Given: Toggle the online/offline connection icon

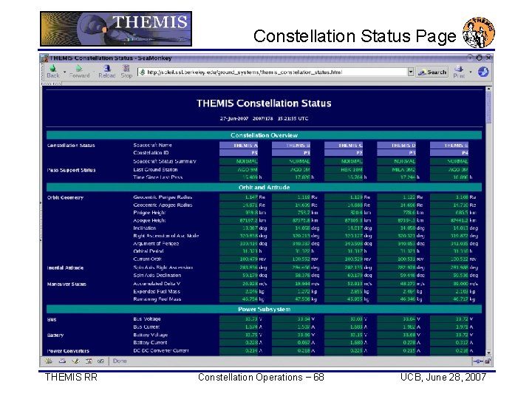Looking at the screenshot, I should pos(478,361).
